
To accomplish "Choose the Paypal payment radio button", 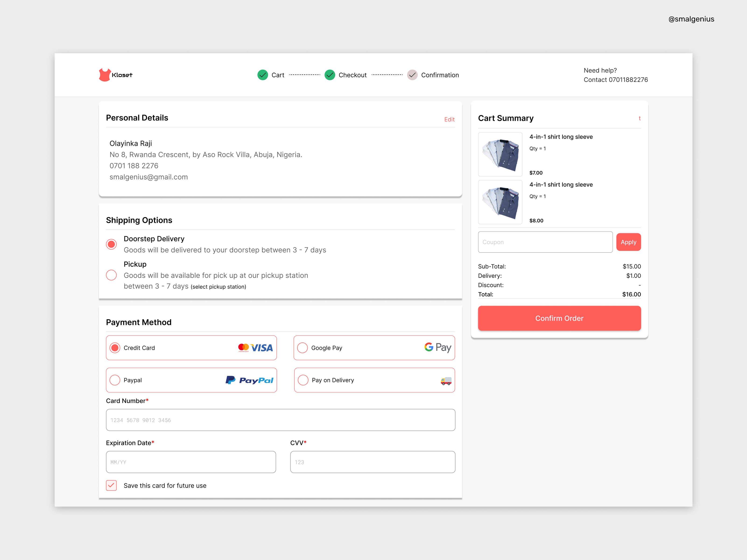I will (x=115, y=380).
